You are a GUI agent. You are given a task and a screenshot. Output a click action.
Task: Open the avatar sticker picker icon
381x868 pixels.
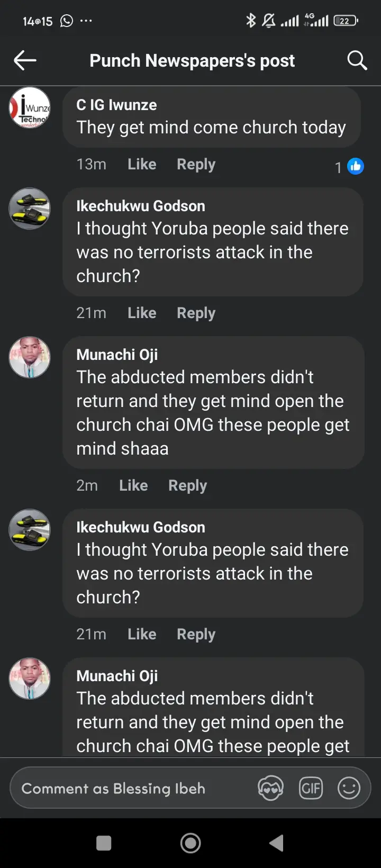[x=270, y=789]
